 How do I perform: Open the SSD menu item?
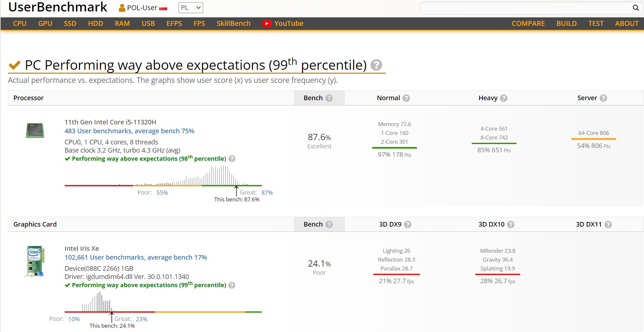coord(70,24)
